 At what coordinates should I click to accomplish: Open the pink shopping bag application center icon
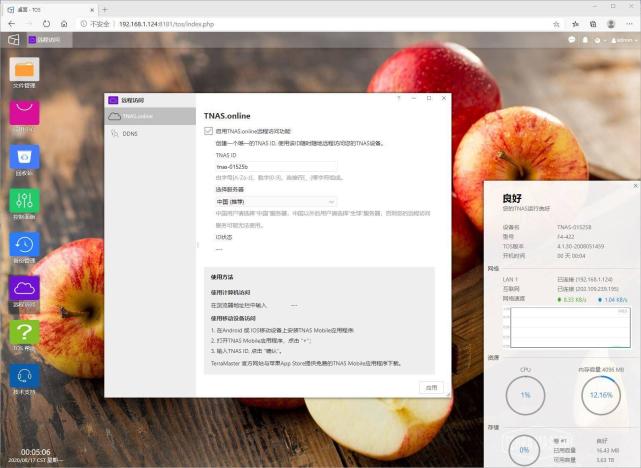click(x=25, y=113)
